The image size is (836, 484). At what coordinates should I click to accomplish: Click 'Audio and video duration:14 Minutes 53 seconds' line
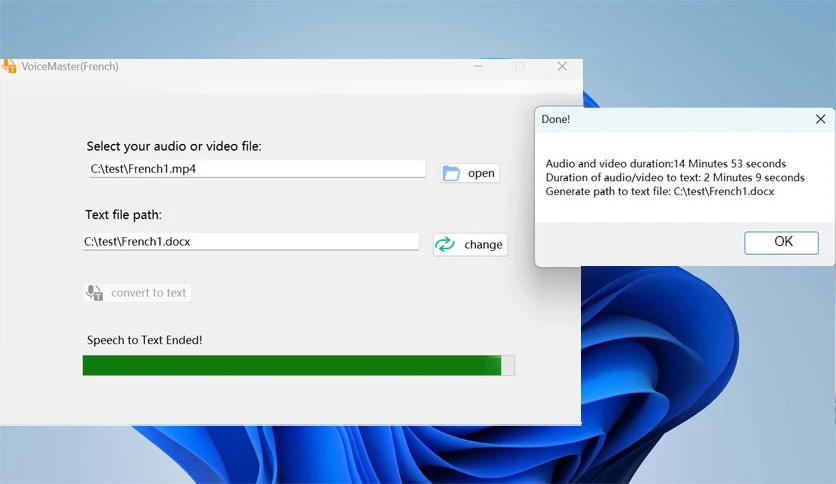click(x=665, y=164)
